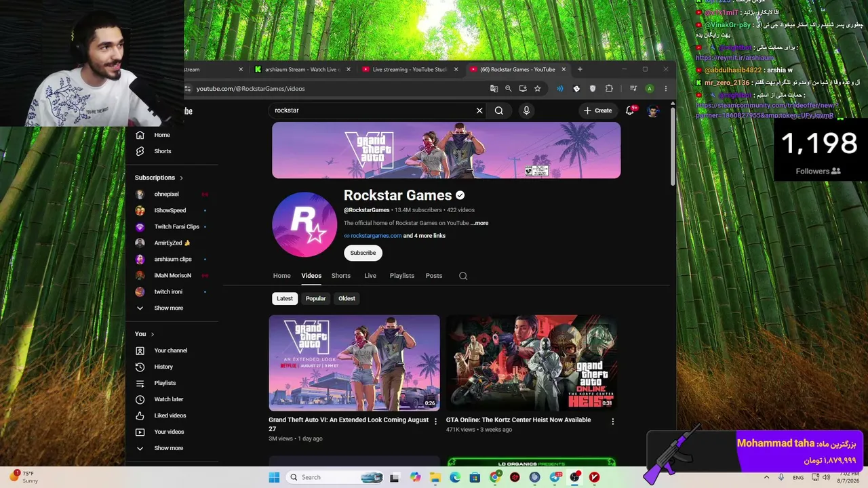Start voice search with the microphone icon
The image size is (868, 488).
pos(526,110)
